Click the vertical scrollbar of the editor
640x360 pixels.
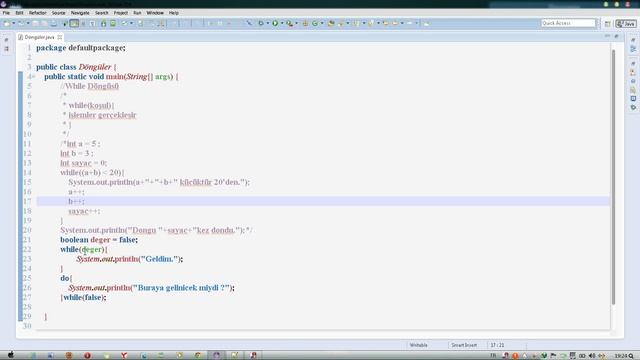[613, 176]
